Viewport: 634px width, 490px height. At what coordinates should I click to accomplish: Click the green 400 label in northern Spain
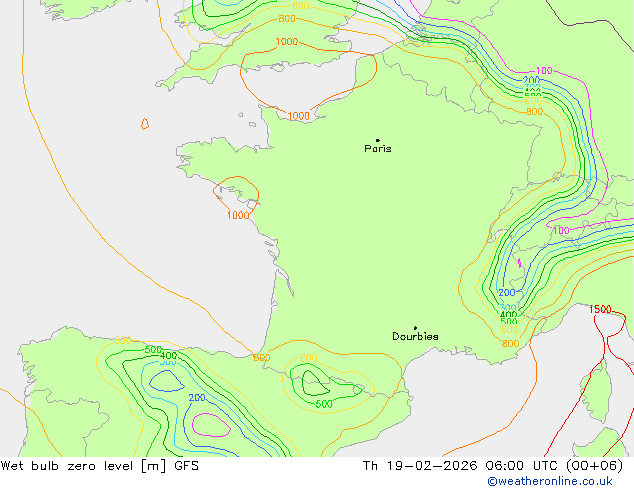pyautogui.click(x=168, y=356)
